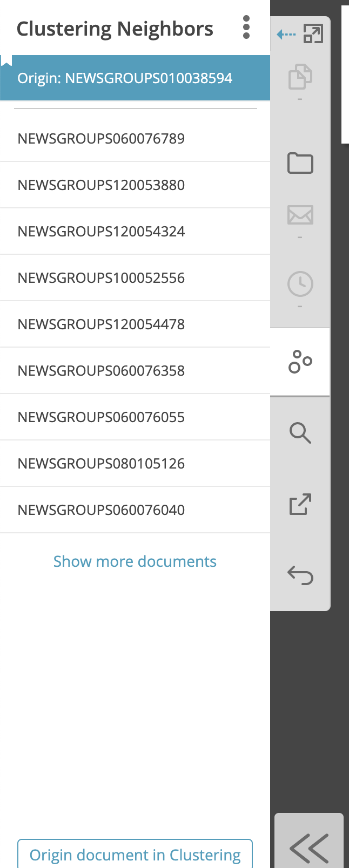Screen dimensions: 349x868
Task: Select document NEWSGROUPS060076040
Action: point(101,510)
